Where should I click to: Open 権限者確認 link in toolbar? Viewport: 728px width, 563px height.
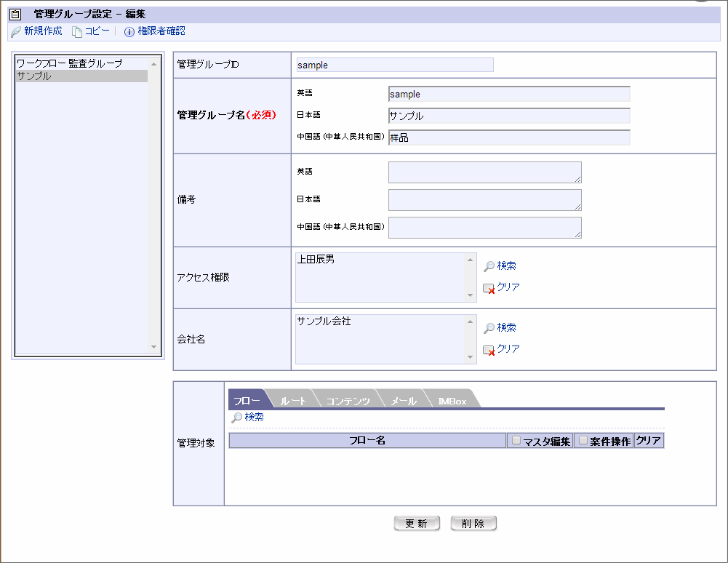[161, 31]
